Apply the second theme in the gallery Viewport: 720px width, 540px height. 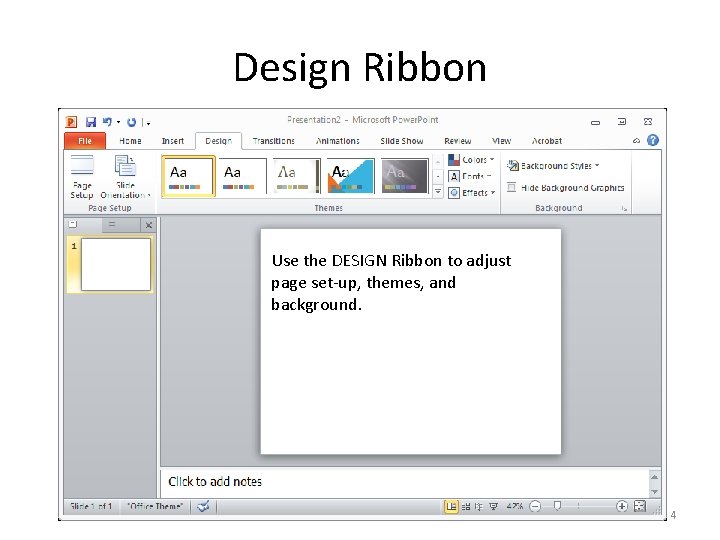point(242,176)
